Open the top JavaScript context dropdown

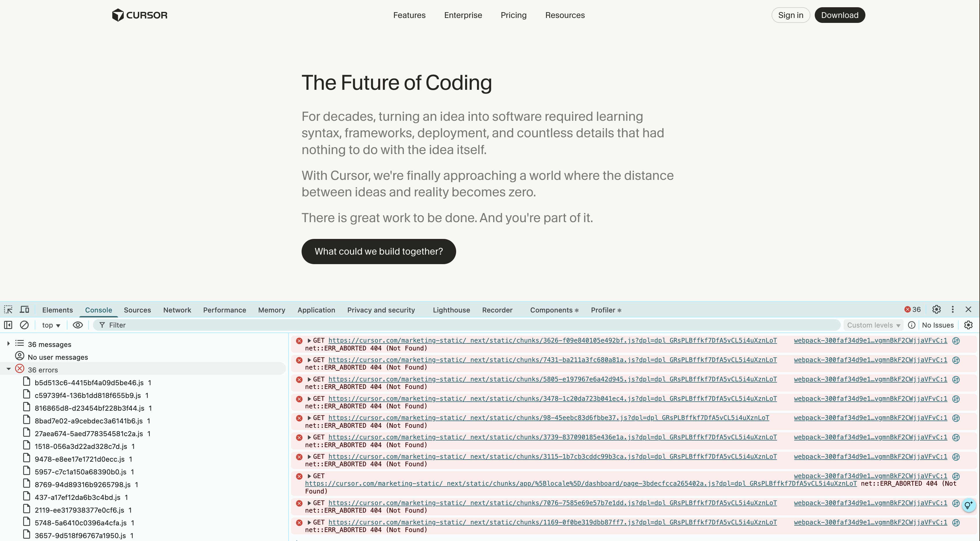pyautogui.click(x=51, y=325)
